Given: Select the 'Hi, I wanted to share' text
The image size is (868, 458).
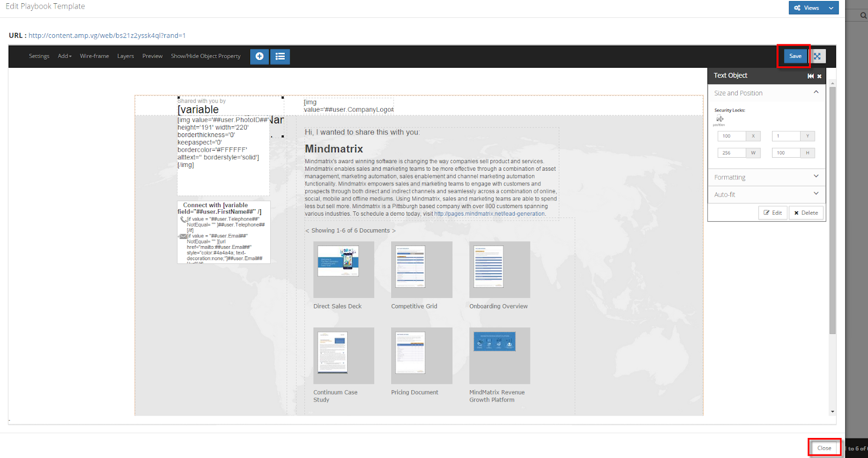Looking at the screenshot, I should (362, 132).
